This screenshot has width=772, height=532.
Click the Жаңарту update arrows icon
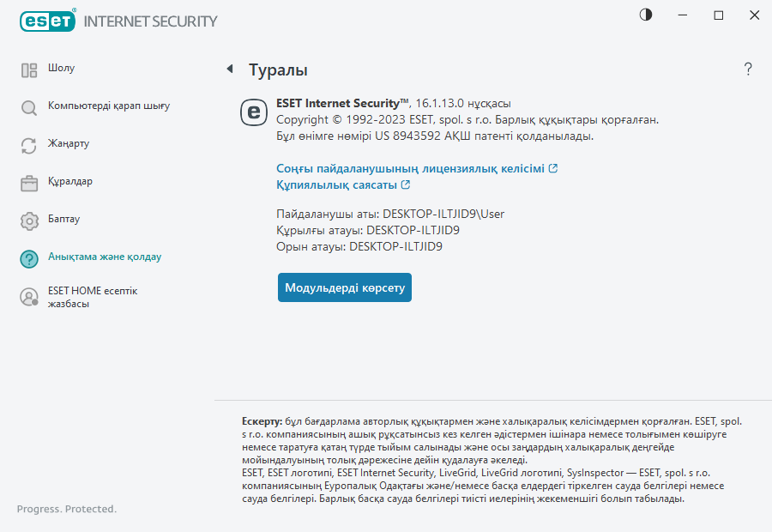click(x=29, y=146)
